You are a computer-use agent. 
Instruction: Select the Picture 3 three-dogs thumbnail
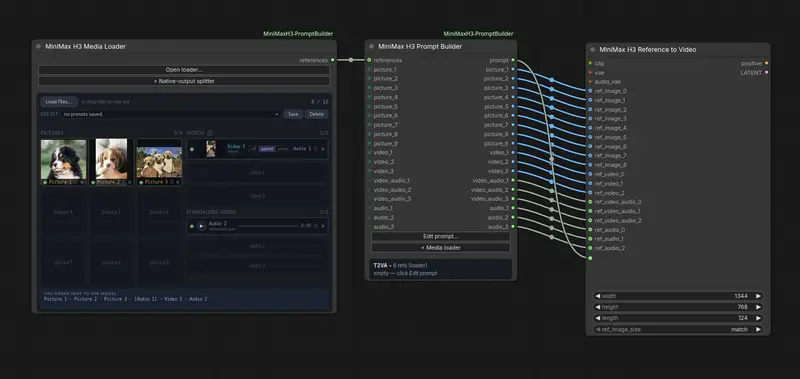pos(159,162)
